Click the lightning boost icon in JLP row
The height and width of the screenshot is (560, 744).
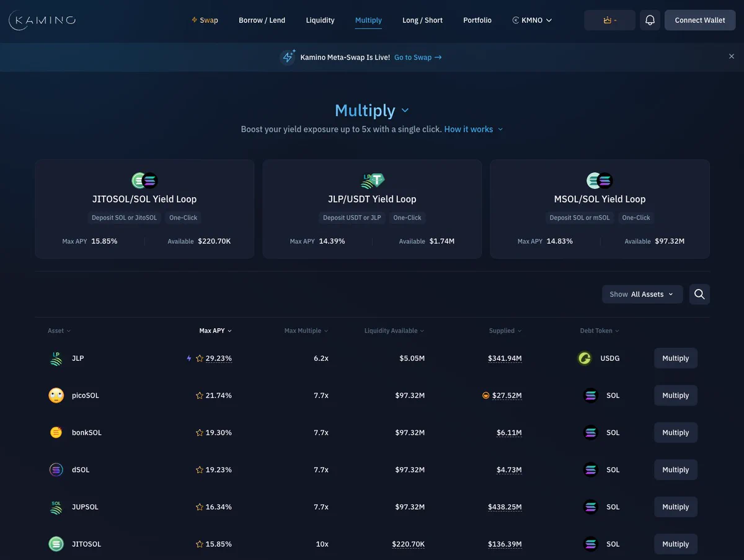coord(189,358)
